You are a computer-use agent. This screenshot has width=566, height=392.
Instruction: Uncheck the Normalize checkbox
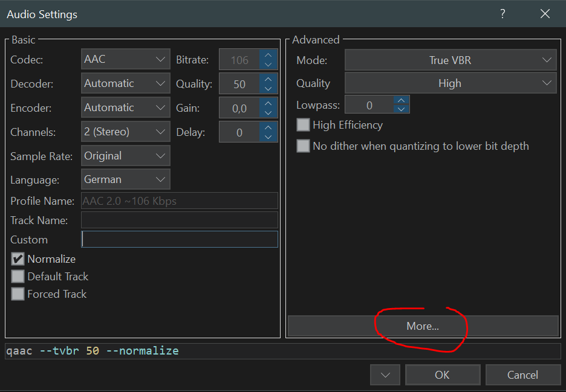pos(18,259)
